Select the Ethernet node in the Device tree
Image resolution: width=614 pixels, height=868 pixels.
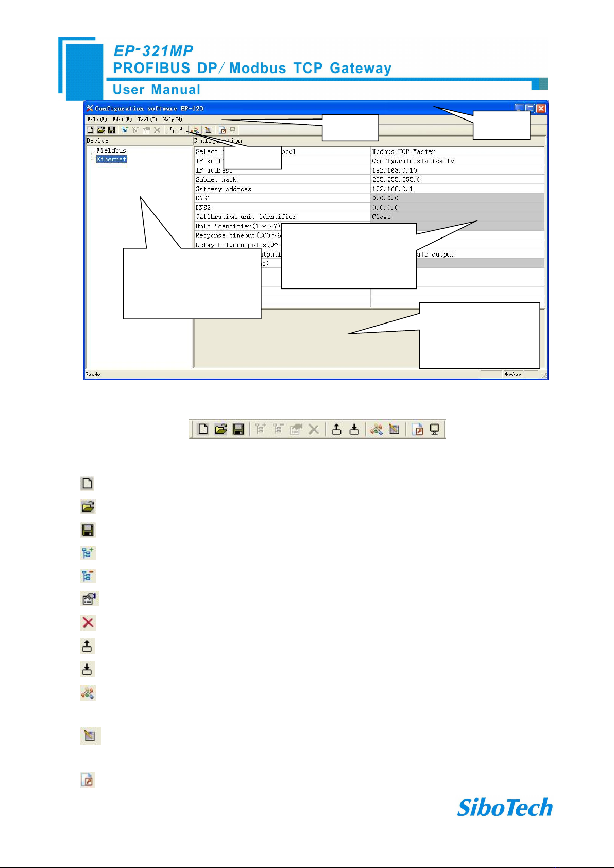coord(111,159)
